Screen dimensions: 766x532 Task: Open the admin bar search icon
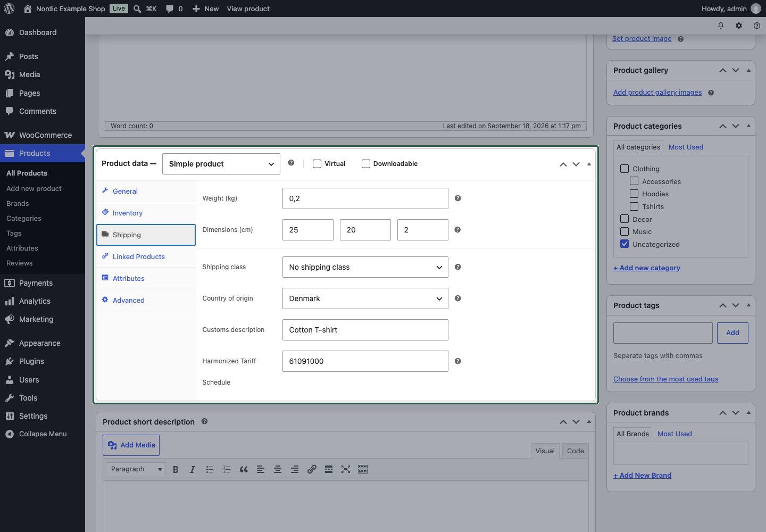pos(137,9)
